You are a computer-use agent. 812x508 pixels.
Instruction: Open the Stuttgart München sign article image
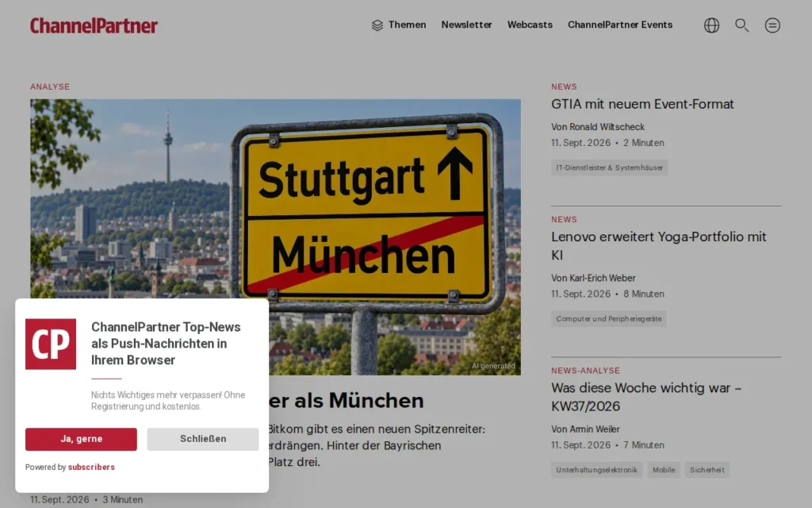point(275,237)
